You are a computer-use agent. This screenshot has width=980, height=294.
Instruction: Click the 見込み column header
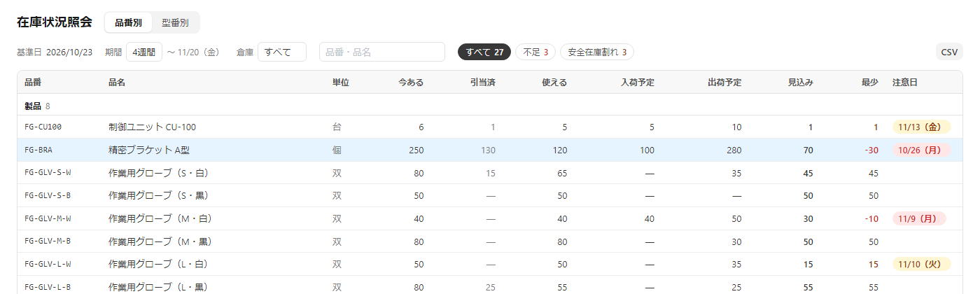pyautogui.click(x=801, y=82)
